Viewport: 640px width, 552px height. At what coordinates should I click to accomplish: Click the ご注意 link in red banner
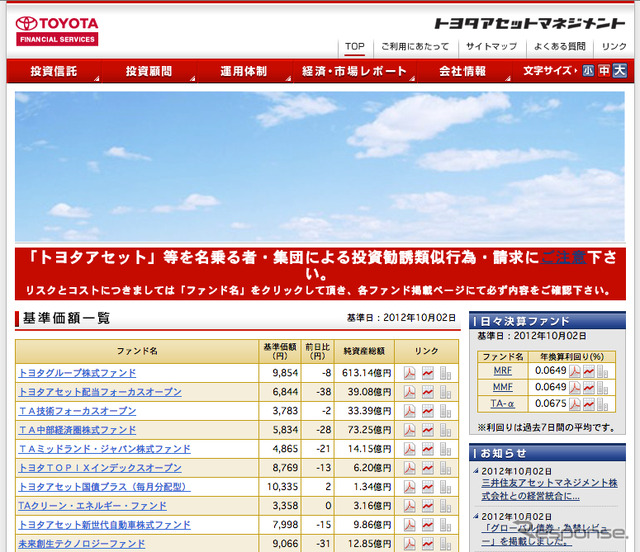[x=563, y=258]
